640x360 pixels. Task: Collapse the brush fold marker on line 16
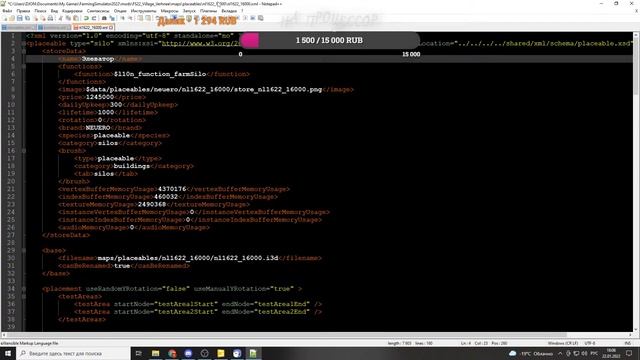pyautogui.click(x=24, y=151)
